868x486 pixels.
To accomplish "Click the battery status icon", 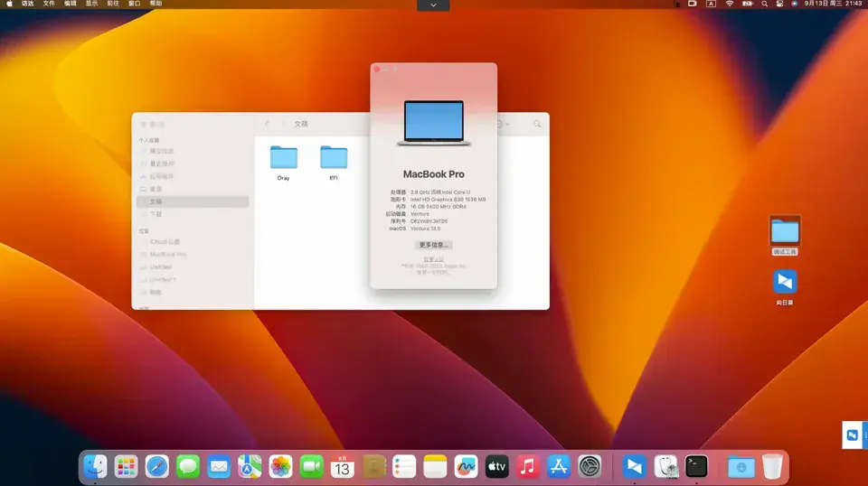I will point(748,4).
